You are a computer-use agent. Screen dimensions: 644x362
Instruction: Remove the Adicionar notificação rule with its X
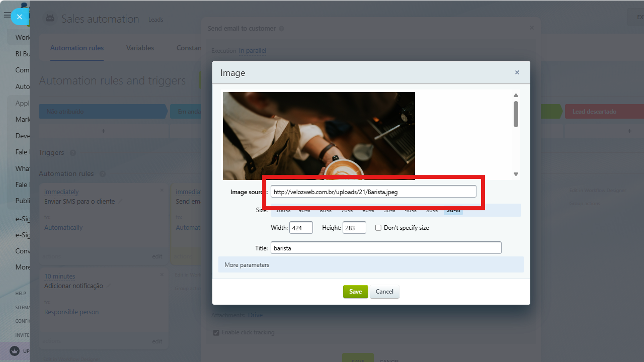[x=162, y=275]
